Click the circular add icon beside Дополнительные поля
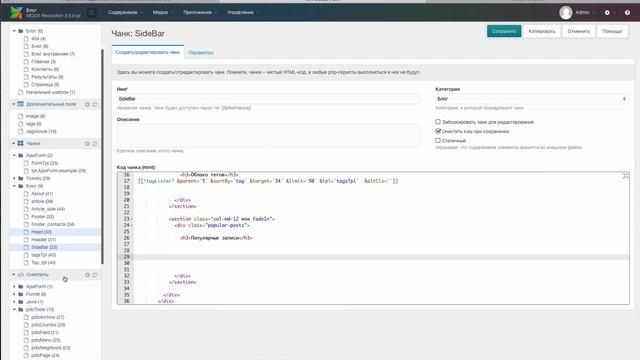Viewport: 640px width, 360px height. click(87, 104)
